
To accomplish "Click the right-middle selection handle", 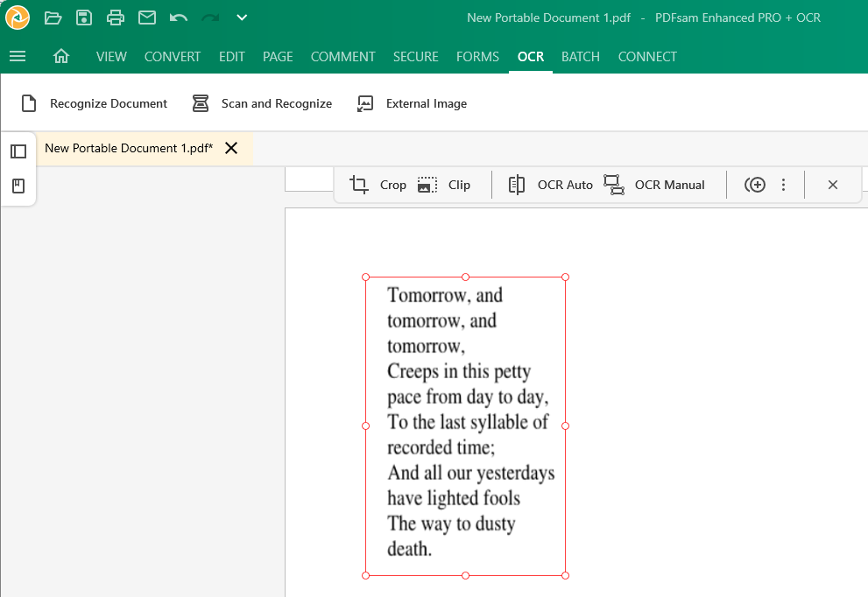I will (565, 426).
